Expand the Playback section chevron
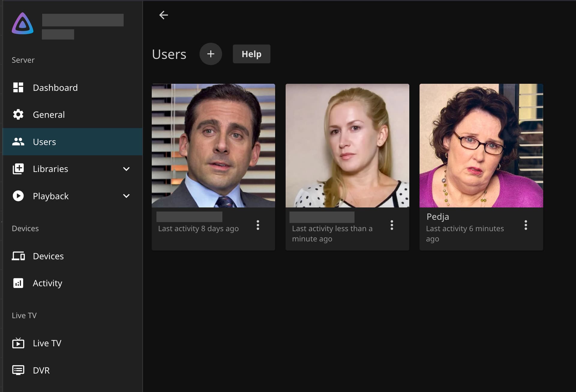576x392 pixels. pyautogui.click(x=126, y=196)
